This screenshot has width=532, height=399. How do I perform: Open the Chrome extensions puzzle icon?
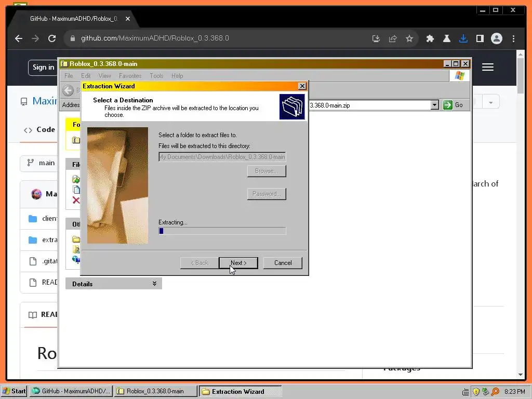pyautogui.click(x=430, y=38)
